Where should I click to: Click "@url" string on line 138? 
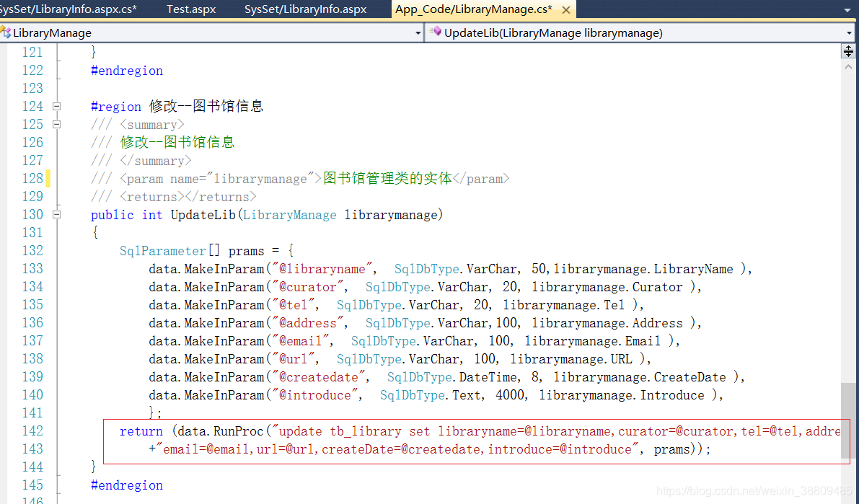click(x=293, y=359)
